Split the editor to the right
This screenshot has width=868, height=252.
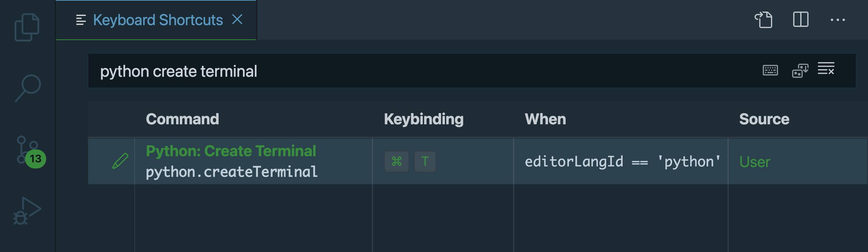[x=801, y=20]
